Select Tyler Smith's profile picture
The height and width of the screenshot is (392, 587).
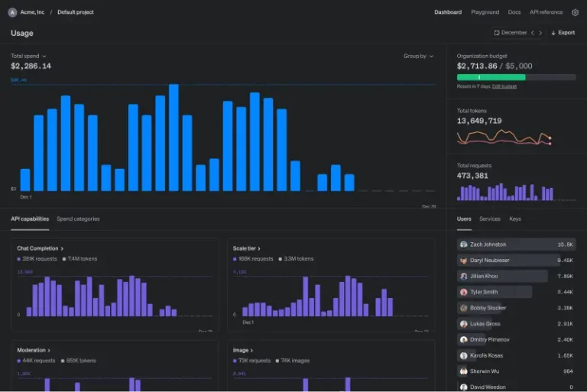[x=464, y=292]
